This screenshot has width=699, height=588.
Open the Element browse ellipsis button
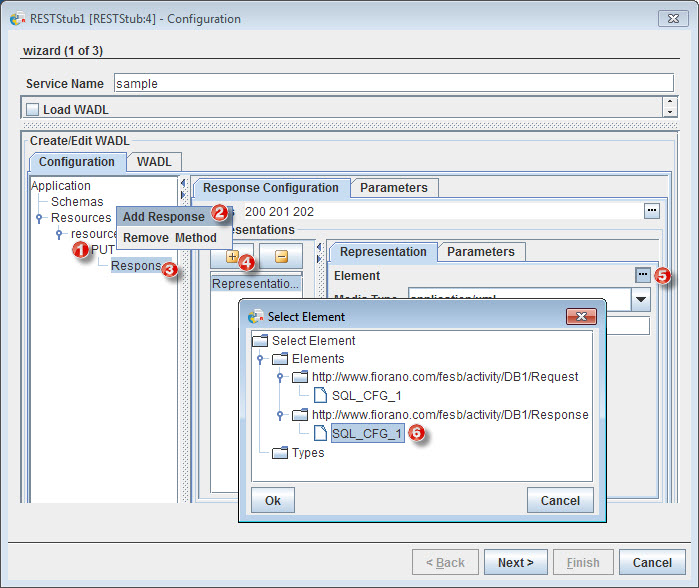click(642, 275)
